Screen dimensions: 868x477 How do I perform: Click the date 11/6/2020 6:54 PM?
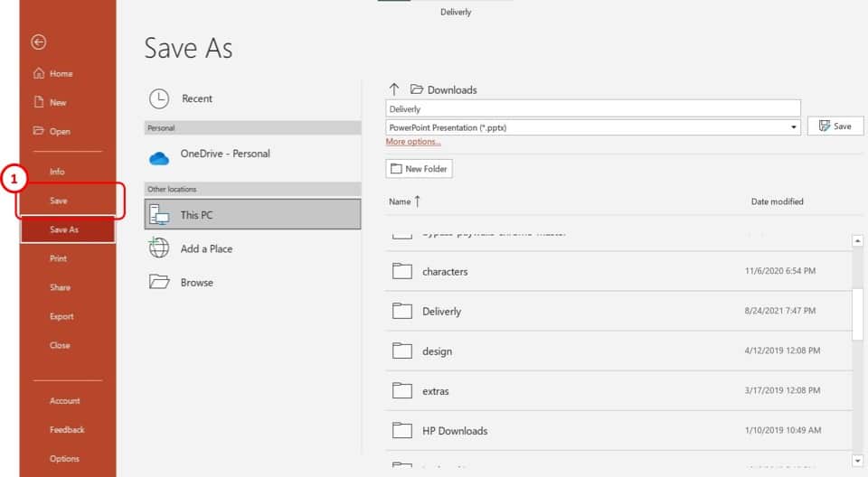tap(780, 271)
